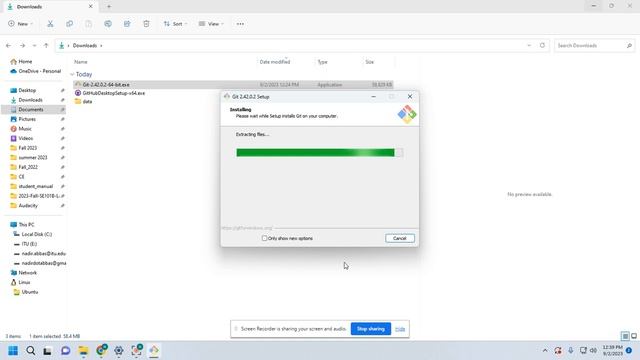This screenshot has height=360, width=640.
Task: Sort by the Type column header
Action: [322, 62]
